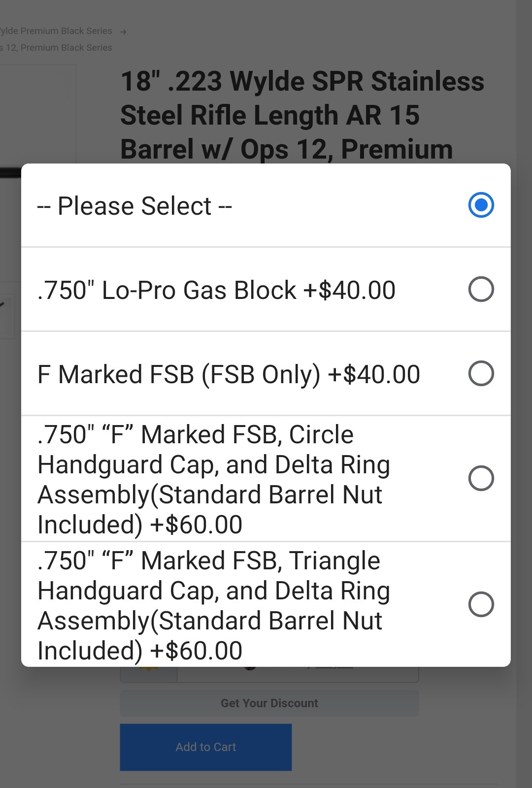The width and height of the screenshot is (532, 788).
Task: Select the Triangle Handguard Cap radio circle
Action: pos(481,604)
